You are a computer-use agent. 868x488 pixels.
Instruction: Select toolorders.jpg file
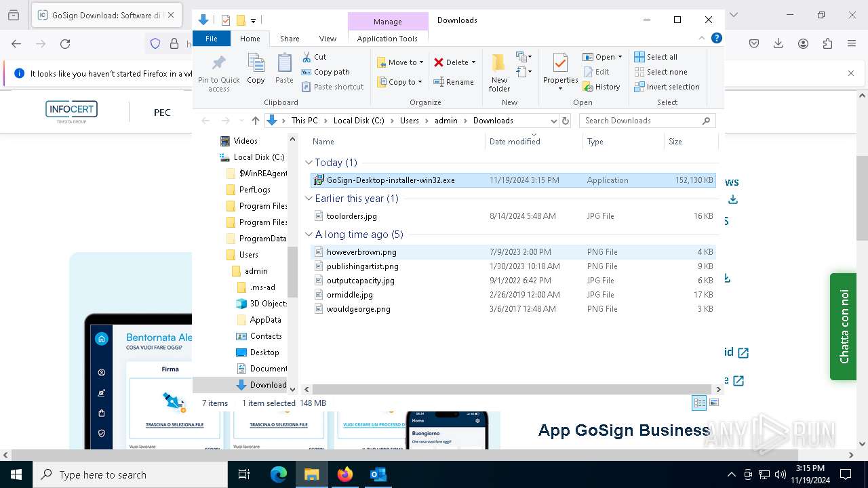coord(513,216)
